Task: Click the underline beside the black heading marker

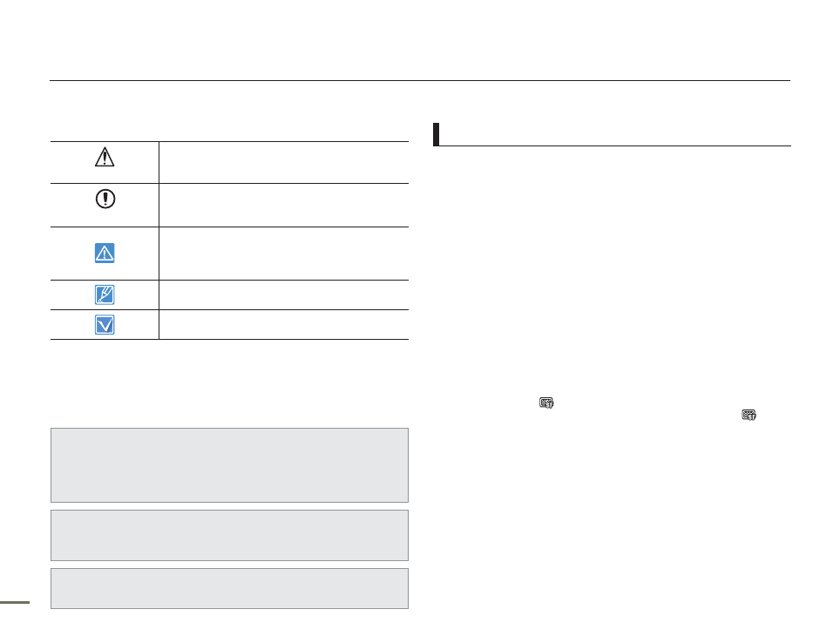Action: click(615, 146)
